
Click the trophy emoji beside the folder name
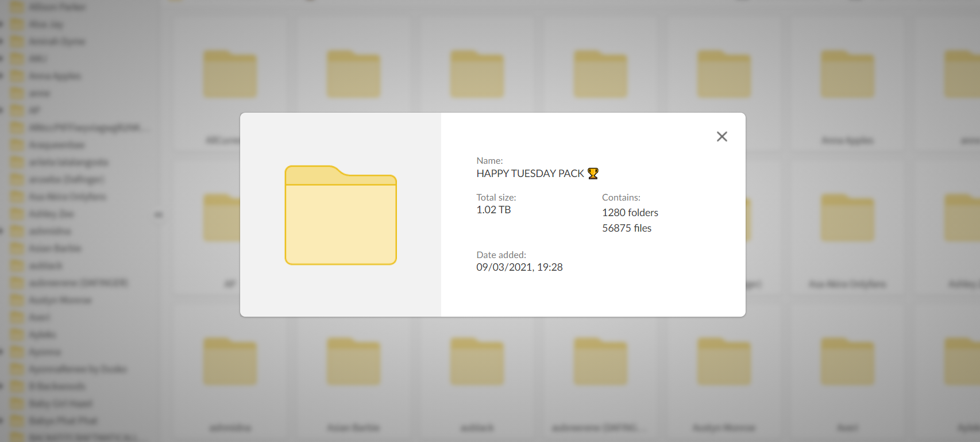[x=593, y=174]
